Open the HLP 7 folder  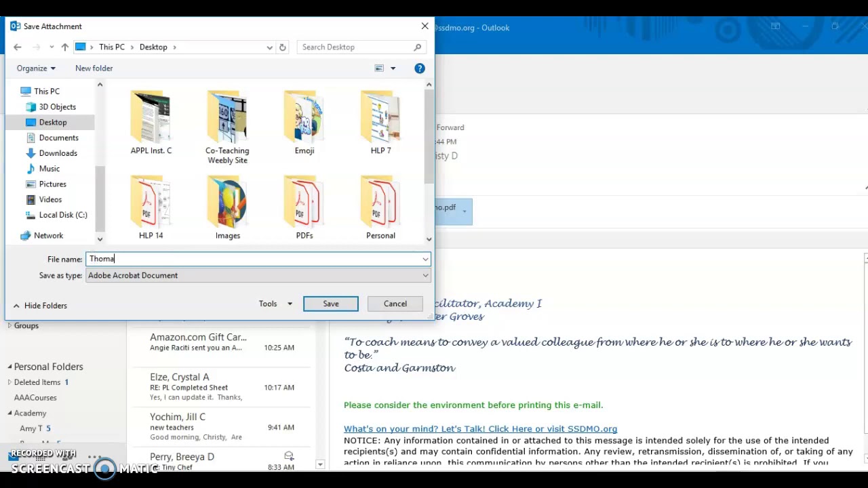pyautogui.click(x=380, y=123)
